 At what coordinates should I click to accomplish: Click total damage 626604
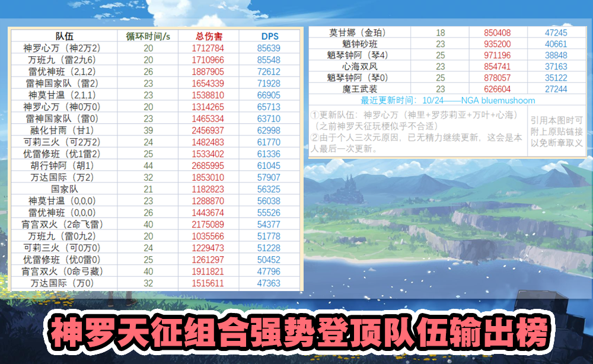[x=498, y=89]
